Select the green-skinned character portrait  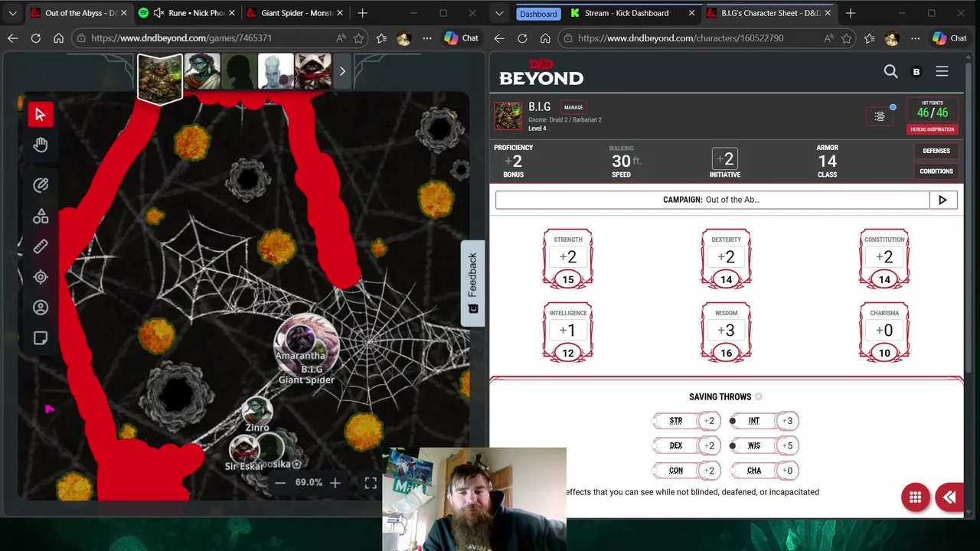pos(202,71)
